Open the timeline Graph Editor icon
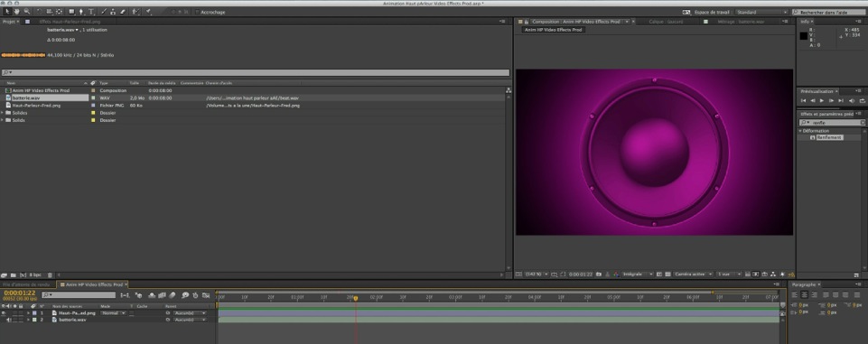The width and height of the screenshot is (868, 344). click(205, 295)
